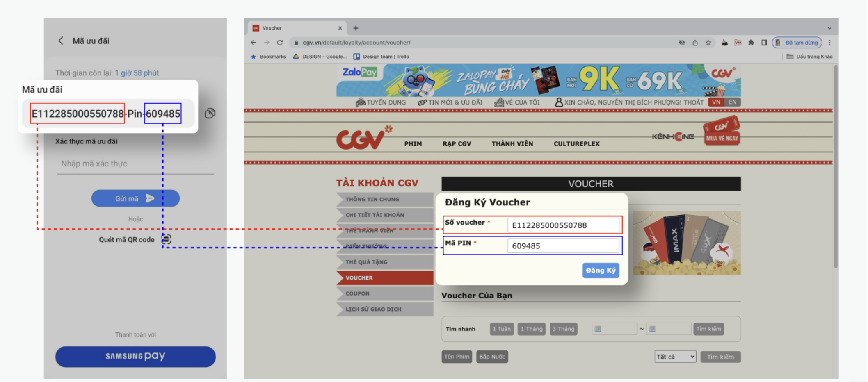This screenshot has height=382, width=868.
Task: Click the share page icon in address bar
Action: point(695,43)
